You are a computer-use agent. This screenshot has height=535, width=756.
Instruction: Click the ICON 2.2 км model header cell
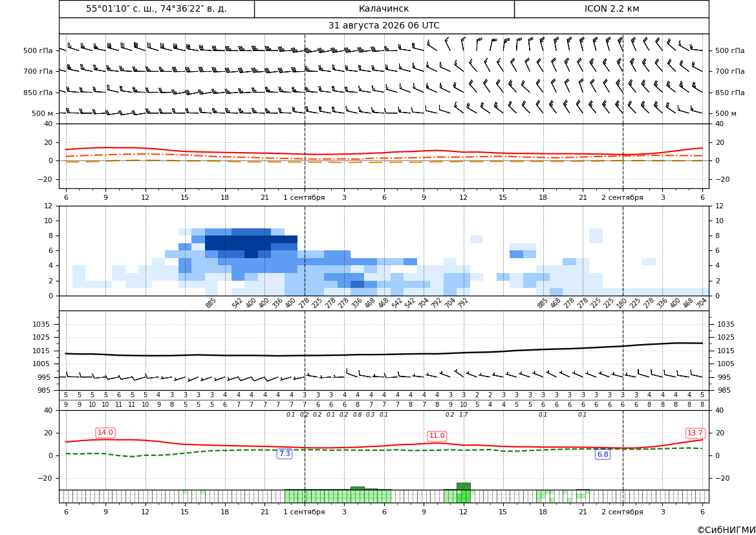click(x=611, y=8)
